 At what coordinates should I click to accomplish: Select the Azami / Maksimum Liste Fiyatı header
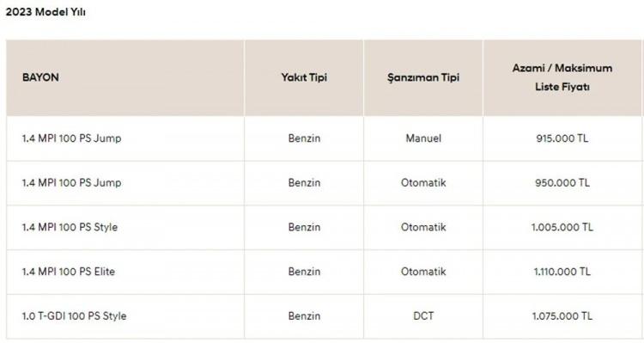click(562, 77)
